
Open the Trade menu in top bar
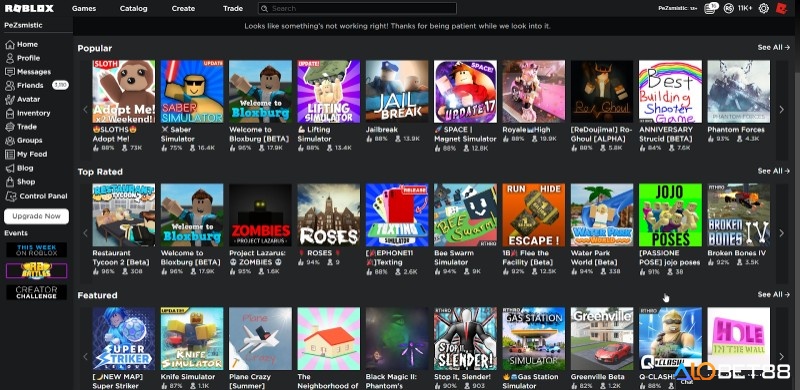click(233, 8)
